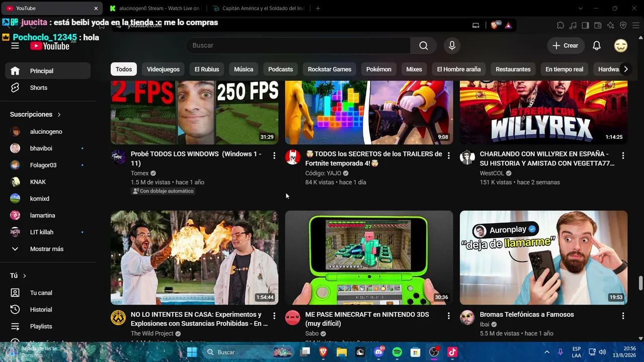This screenshot has height=362, width=644.
Task: Select the En tiempo real chip
Action: [565, 69]
